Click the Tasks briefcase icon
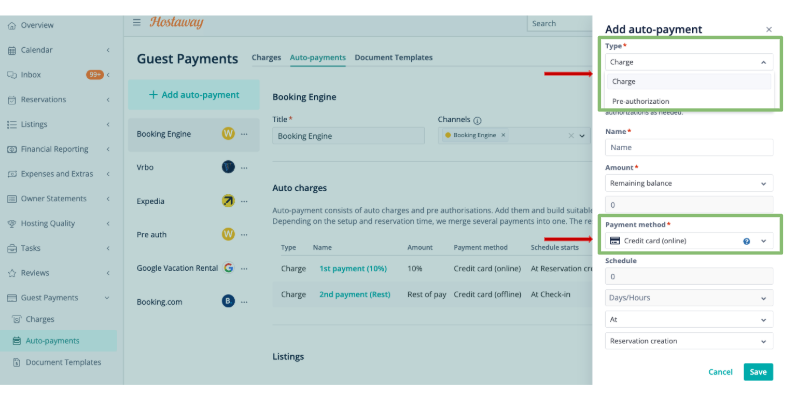Viewport: 791px width, 403px height. pos(12,248)
